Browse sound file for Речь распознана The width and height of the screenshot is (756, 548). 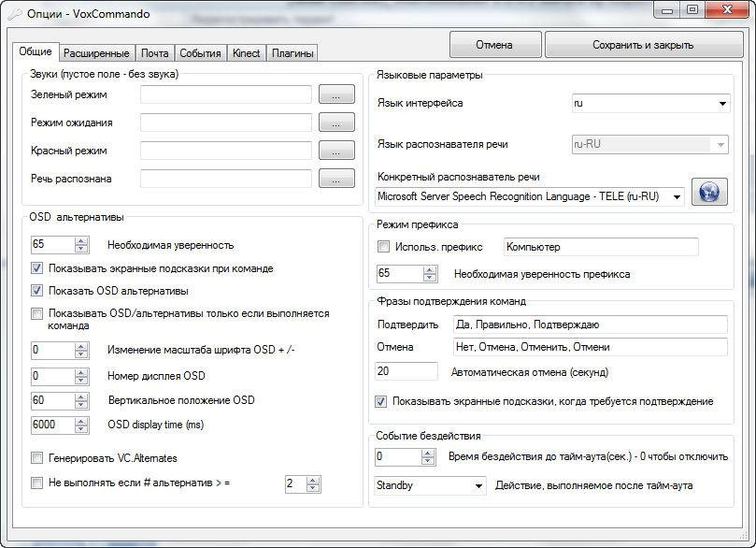coord(336,178)
